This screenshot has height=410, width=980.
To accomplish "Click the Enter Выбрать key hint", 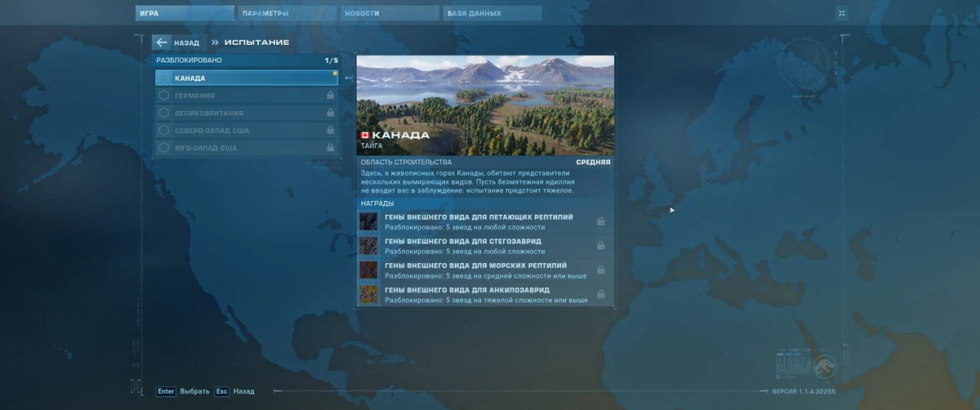I will coord(183,391).
